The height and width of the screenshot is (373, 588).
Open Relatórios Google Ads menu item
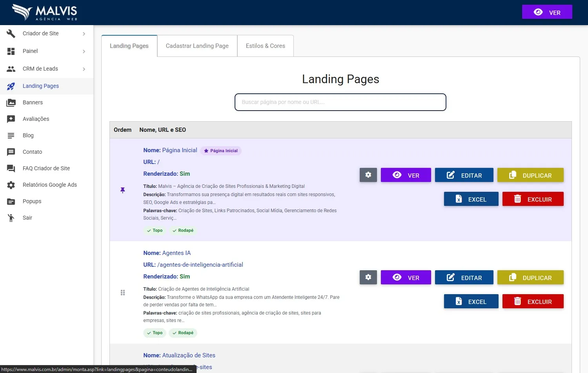pos(47,185)
